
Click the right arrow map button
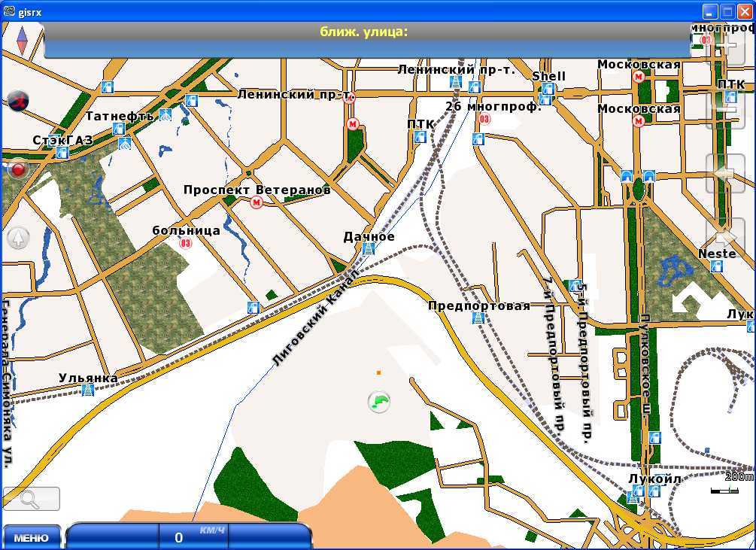pyautogui.click(x=725, y=237)
